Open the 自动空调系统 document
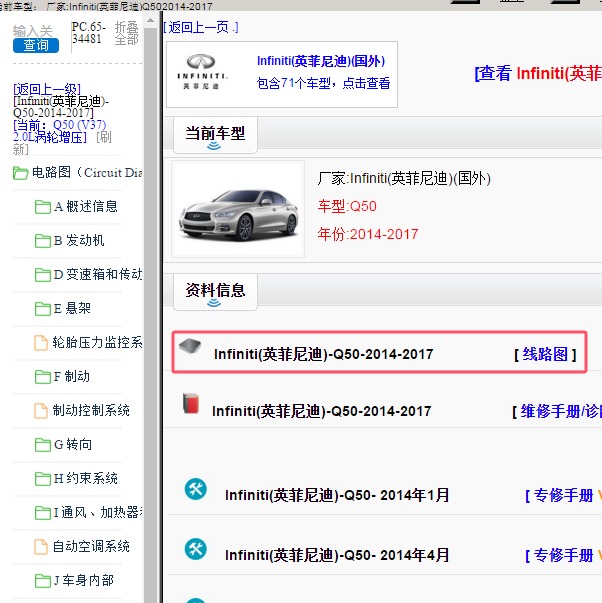Screen dimensions: 602x603 [x=91, y=546]
